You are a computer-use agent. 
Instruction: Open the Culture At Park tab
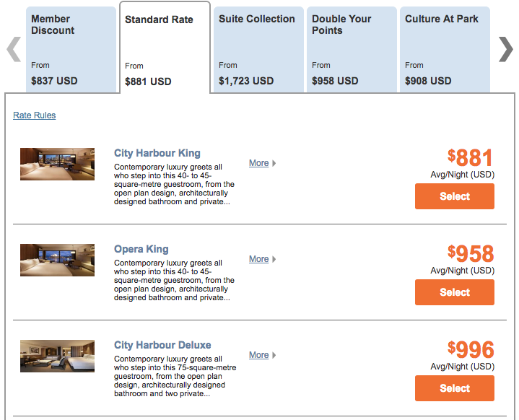(445, 50)
